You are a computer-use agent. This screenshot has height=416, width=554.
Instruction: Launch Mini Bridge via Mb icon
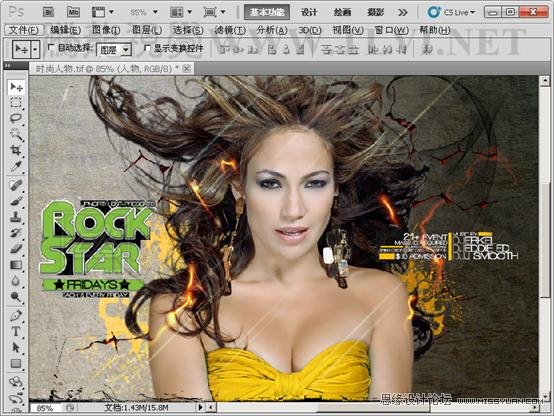73,12
